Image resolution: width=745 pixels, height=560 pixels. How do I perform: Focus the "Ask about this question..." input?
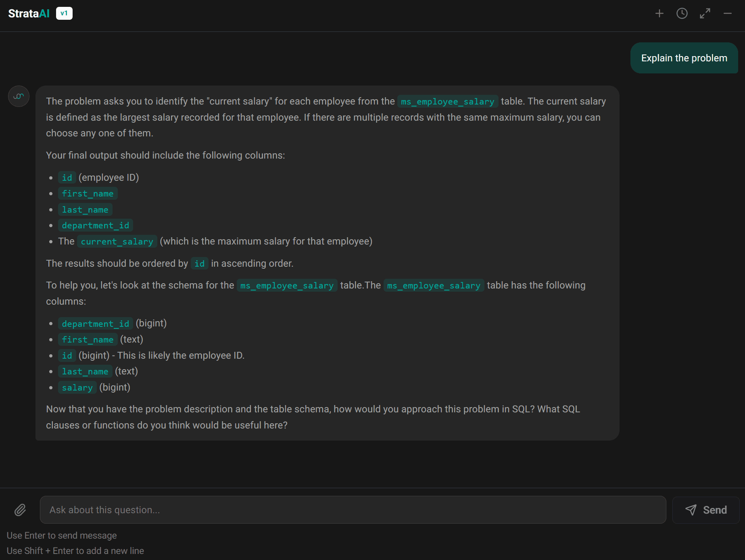[x=353, y=510]
